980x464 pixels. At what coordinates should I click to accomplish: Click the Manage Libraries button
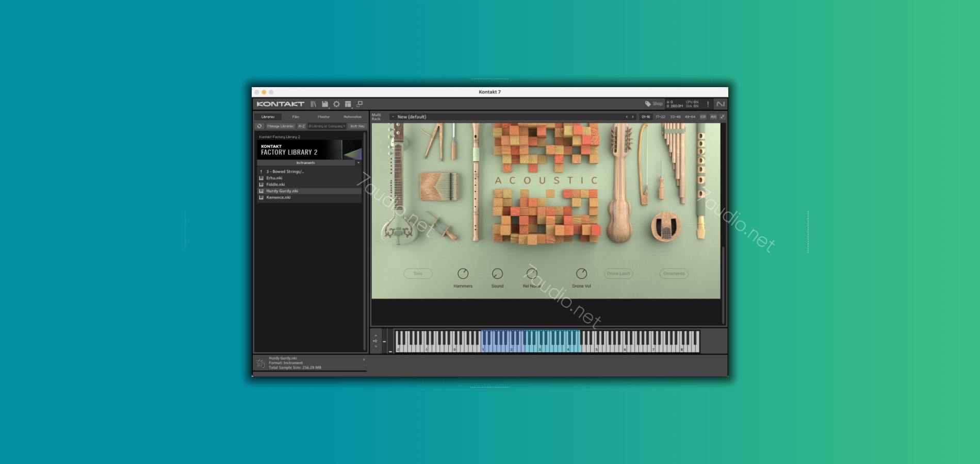[281, 126]
